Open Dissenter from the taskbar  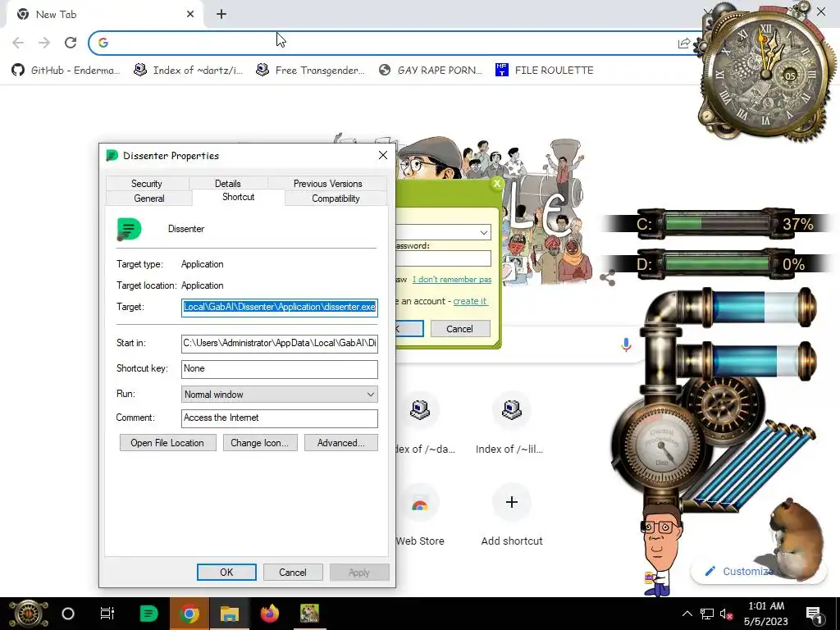tap(148, 614)
